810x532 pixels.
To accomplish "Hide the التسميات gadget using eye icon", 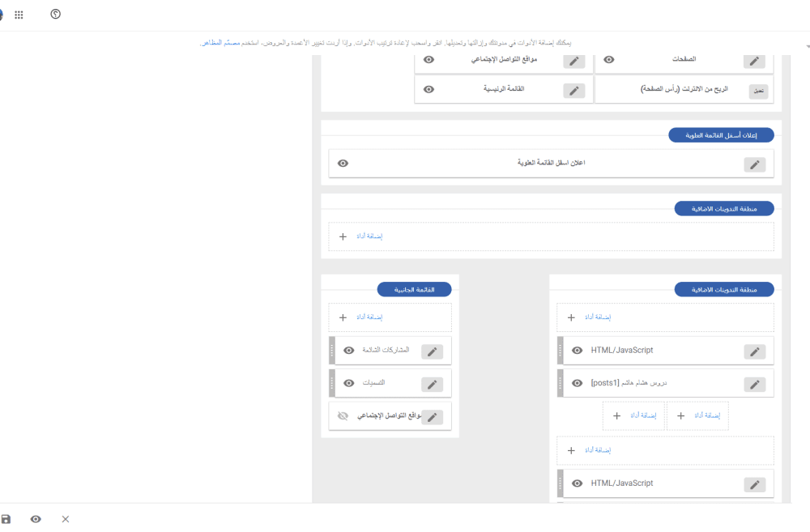I will click(x=348, y=383).
